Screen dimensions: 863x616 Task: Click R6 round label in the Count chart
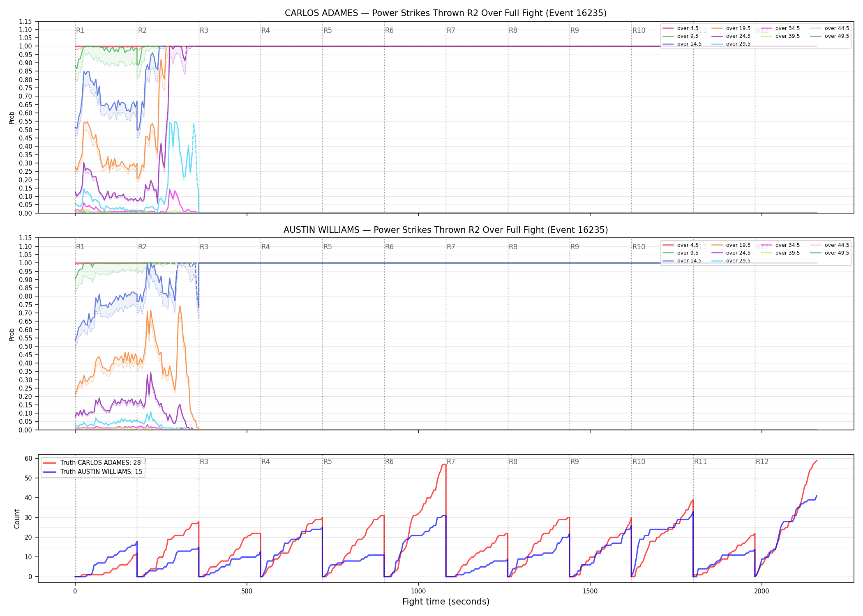pos(389,462)
